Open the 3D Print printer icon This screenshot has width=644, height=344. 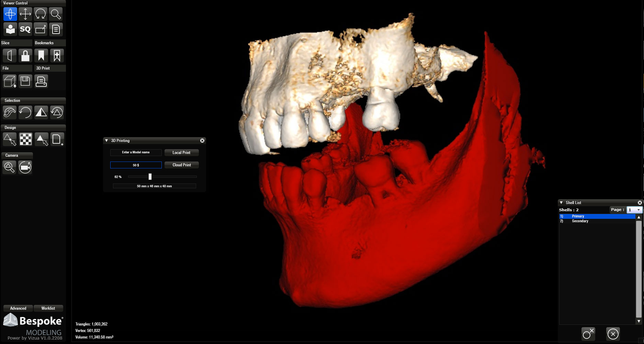coord(41,81)
